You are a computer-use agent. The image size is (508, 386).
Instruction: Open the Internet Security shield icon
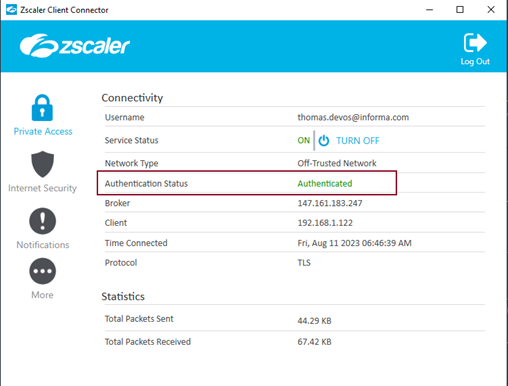coord(42,164)
